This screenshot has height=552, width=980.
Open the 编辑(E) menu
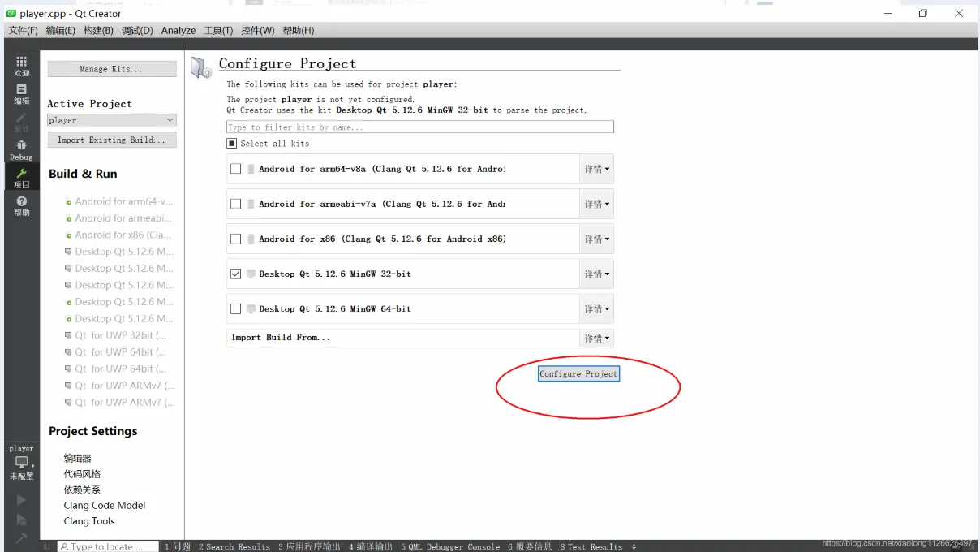point(61,30)
